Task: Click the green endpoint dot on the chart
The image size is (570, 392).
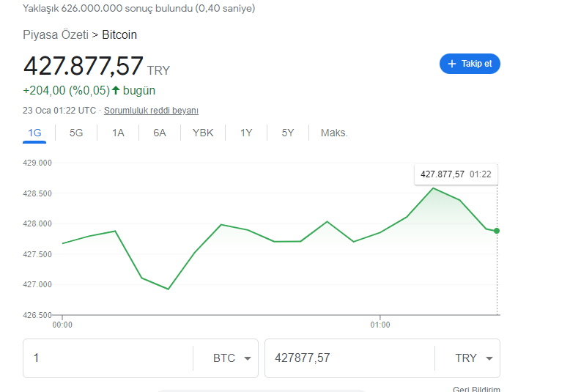Action: click(497, 231)
